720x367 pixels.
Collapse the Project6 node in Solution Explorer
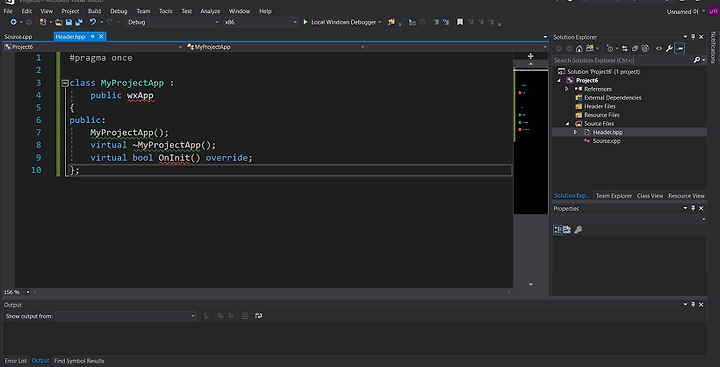point(559,80)
